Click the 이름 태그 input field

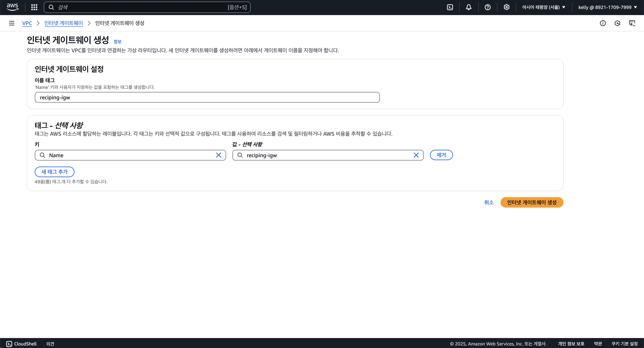click(x=207, y=97)
